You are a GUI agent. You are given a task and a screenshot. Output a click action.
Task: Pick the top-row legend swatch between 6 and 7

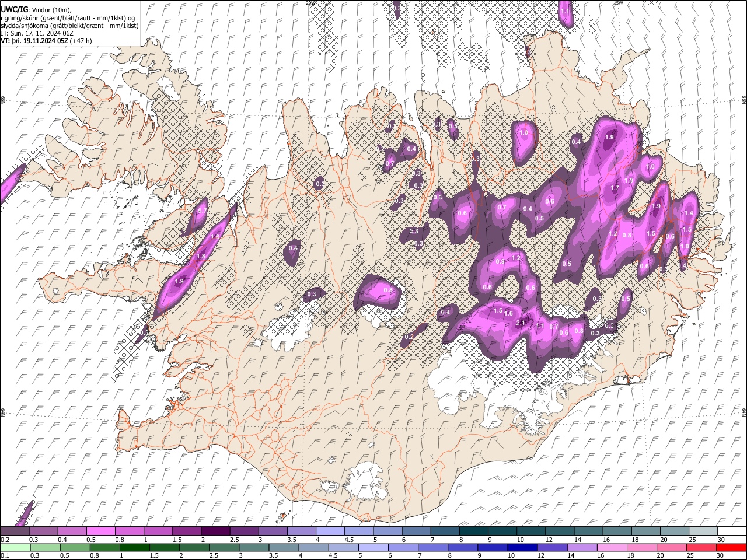tap(416, 531)
